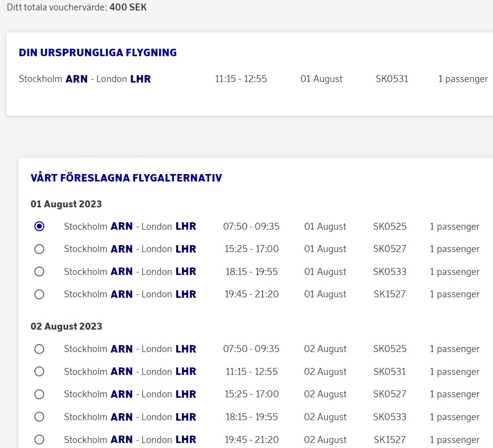Click the 400 SEK voucher value
This screenshot has width=493, height=448.
click(128, 8)
